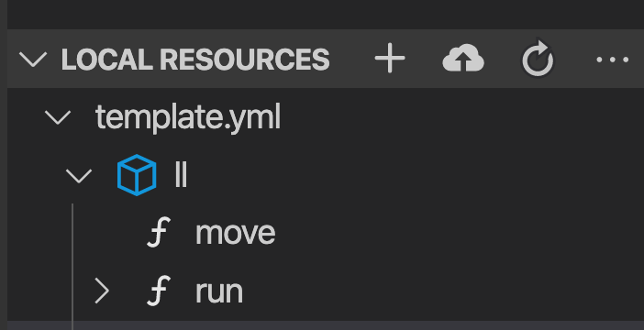Click the dark pane above Local Resources header

pos(326,15)
